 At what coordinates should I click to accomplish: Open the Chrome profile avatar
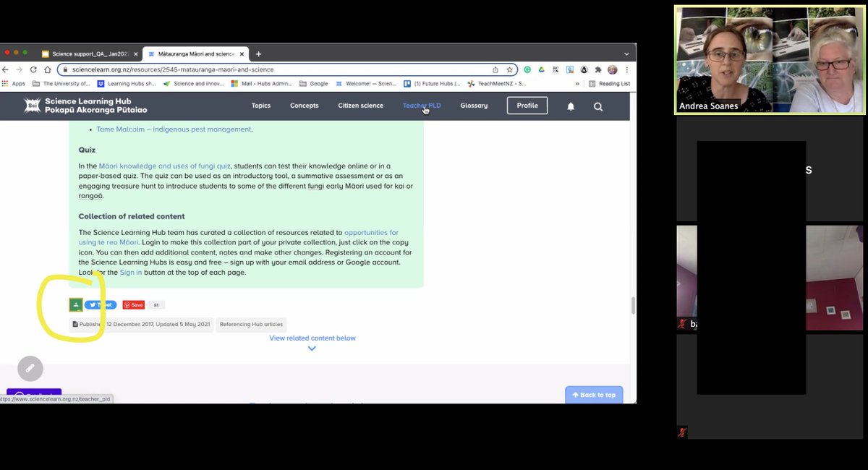point(612,69)
